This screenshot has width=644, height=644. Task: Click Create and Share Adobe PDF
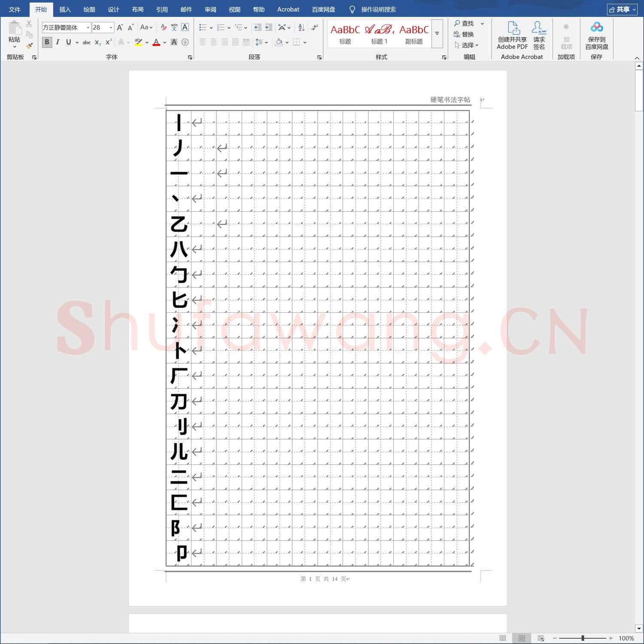(x=512, y=36)
